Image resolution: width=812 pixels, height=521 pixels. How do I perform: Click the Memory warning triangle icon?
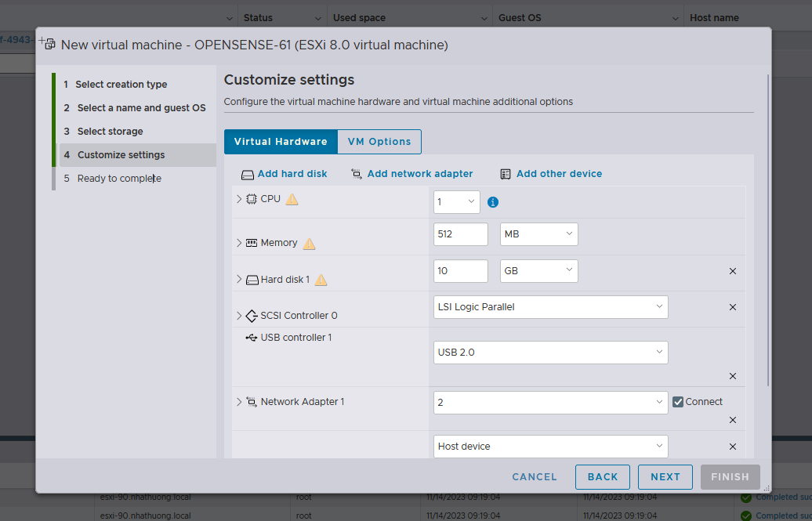click(x=309, y=244)
